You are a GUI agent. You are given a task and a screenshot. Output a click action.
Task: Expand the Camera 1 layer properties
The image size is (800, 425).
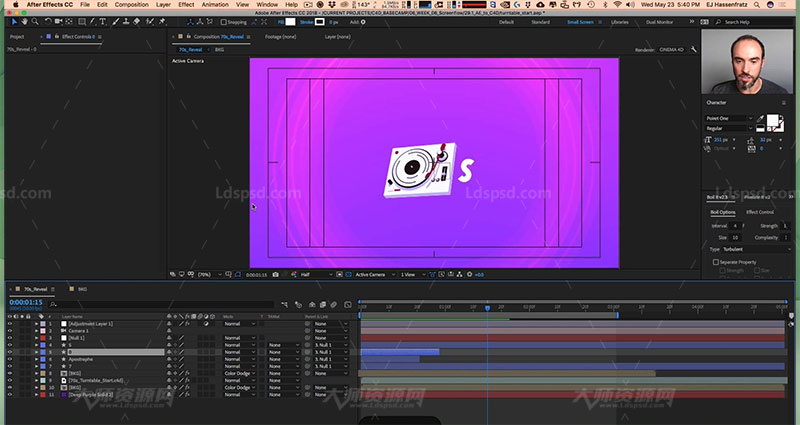pos(36,331)
